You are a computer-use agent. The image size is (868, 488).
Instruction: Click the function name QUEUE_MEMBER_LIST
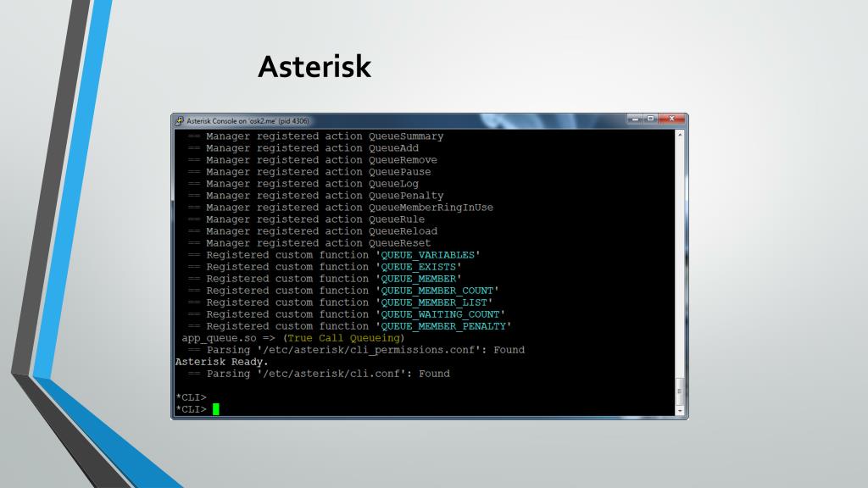(434, 302)
